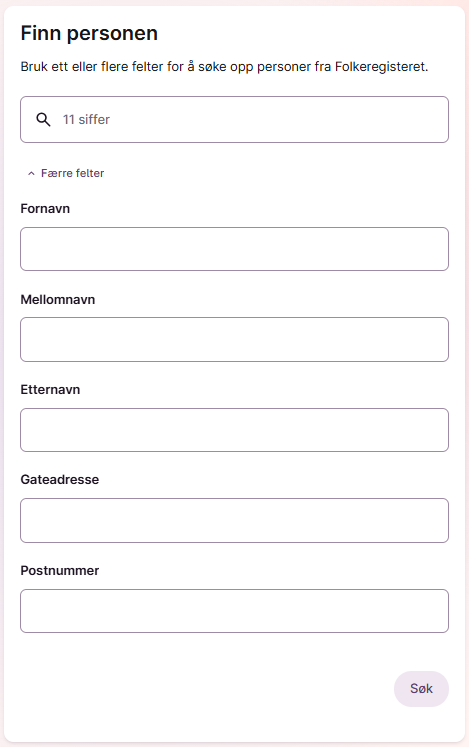The width and height of the screenshot is (469, 747).
Task: Click the chevron-up icon beside Færre felter
Action: pyautogui.click(x=31, y=173)
